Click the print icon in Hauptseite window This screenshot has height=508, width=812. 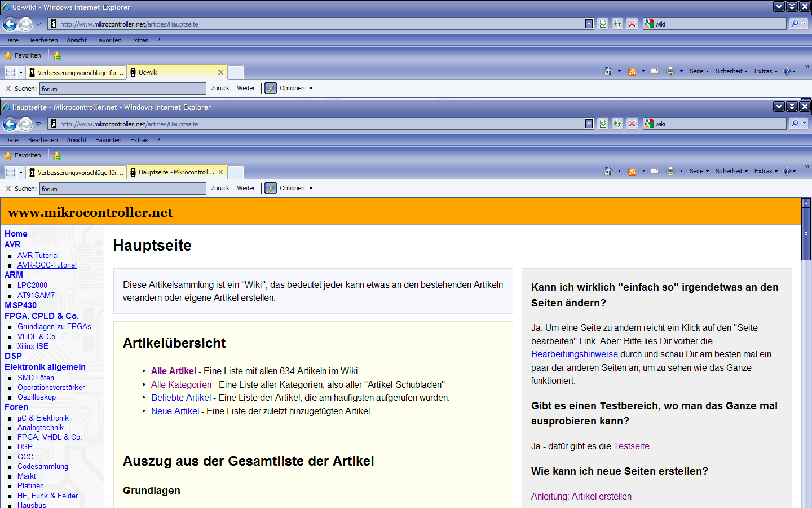(670, 171)
